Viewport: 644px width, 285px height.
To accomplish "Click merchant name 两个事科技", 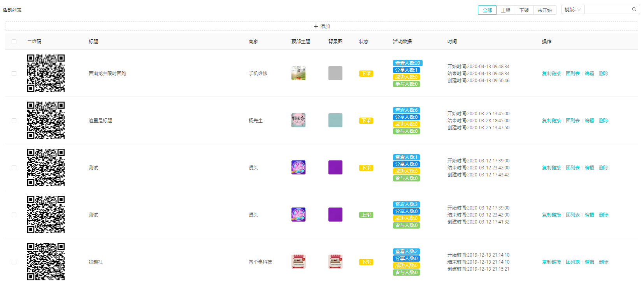I will (x=260, y=262).
